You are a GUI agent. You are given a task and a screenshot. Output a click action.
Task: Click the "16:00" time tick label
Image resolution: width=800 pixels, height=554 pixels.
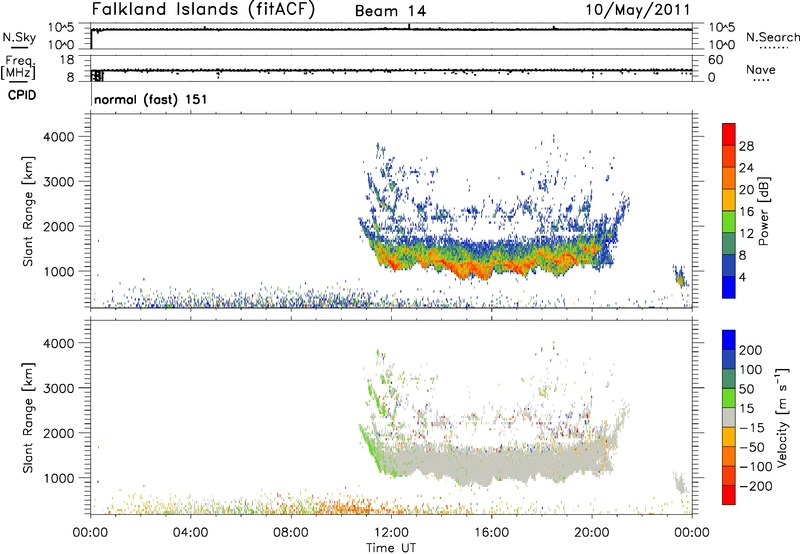coord(491,533)
